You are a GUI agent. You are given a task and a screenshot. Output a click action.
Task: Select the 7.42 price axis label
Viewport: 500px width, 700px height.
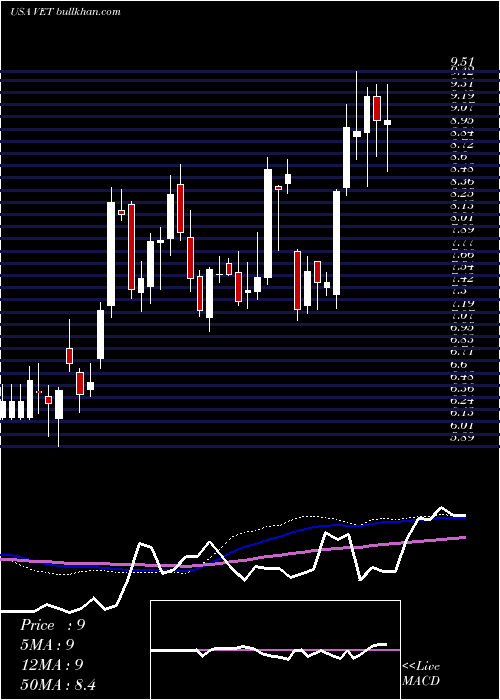tap(462, 279)
